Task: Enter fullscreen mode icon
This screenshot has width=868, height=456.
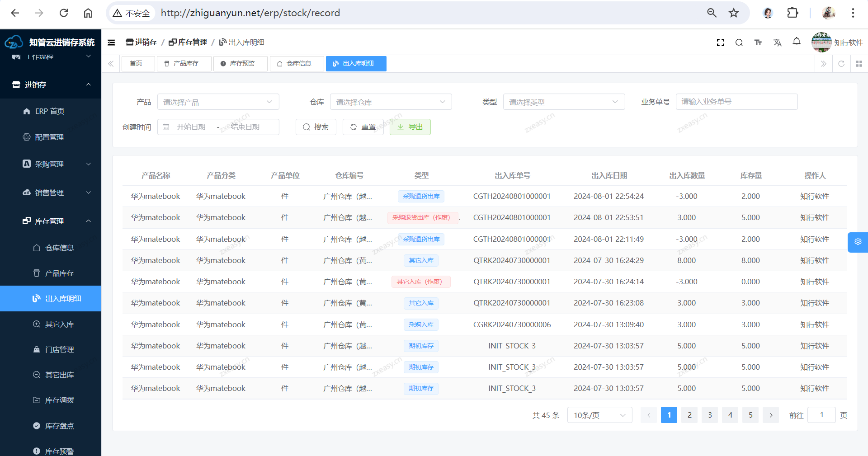Action: (721, 42)
